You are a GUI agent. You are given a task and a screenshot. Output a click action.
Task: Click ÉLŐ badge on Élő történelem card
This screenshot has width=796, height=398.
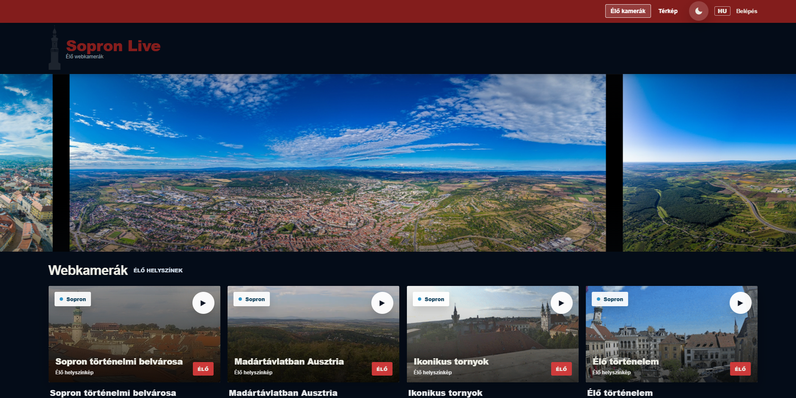pyautogui.click(x=740, y=369)
